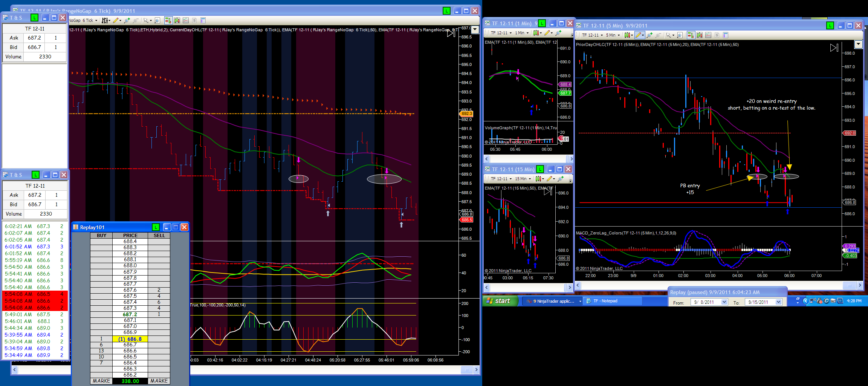Toggle green L link button on lower T&S window
Image resolution: width=868 pixels, height=386 pixels.
(x=35, y=175)
